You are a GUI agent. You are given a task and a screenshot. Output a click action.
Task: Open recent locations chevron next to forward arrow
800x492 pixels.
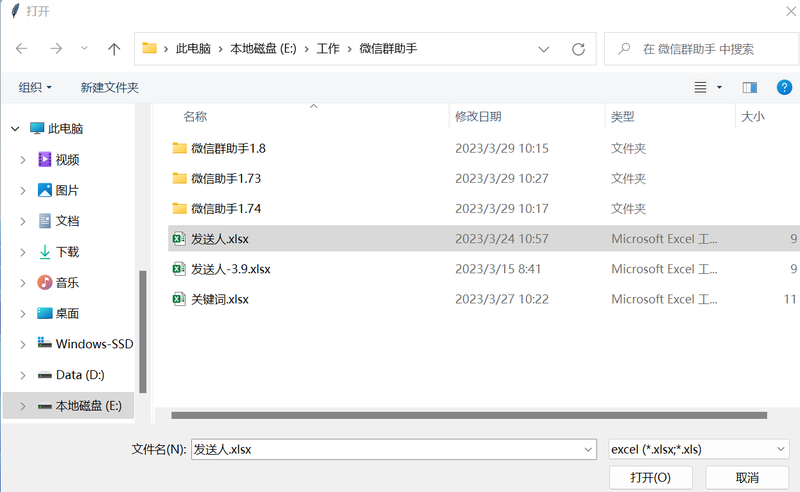(x=84, y=48)
